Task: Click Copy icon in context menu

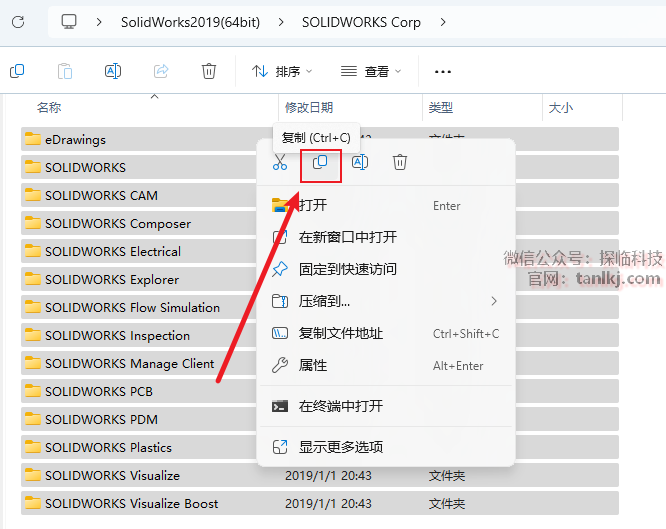Action: (320, 162)
